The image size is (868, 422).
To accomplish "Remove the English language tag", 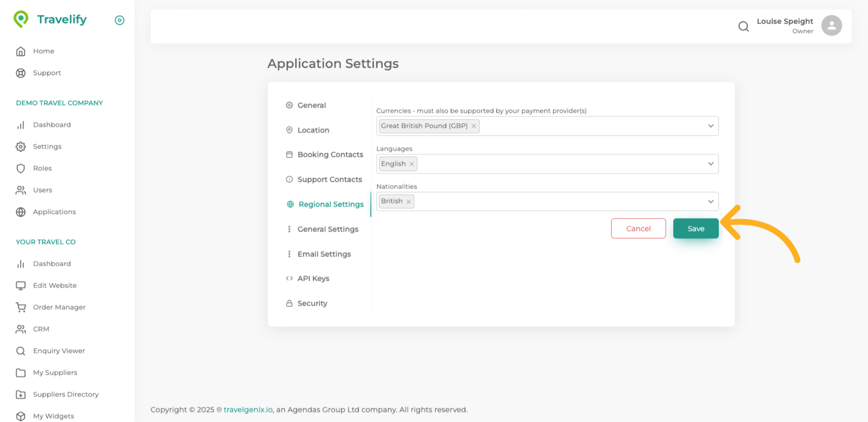I will tap(411, 164).
